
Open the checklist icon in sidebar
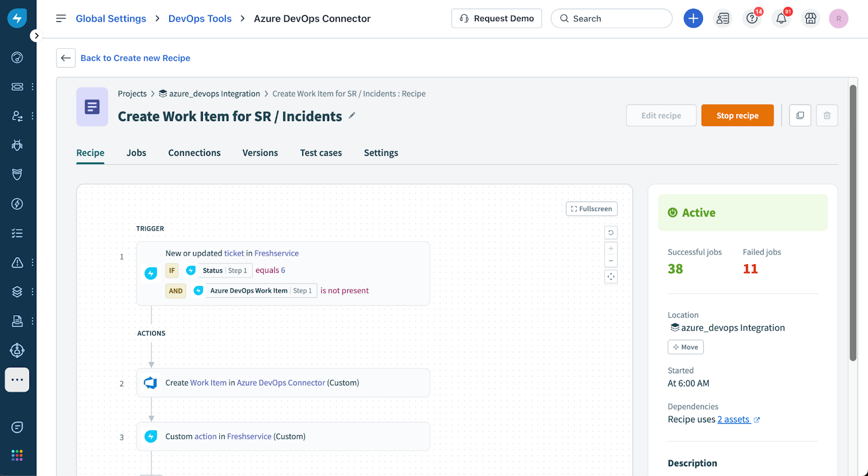17,233
